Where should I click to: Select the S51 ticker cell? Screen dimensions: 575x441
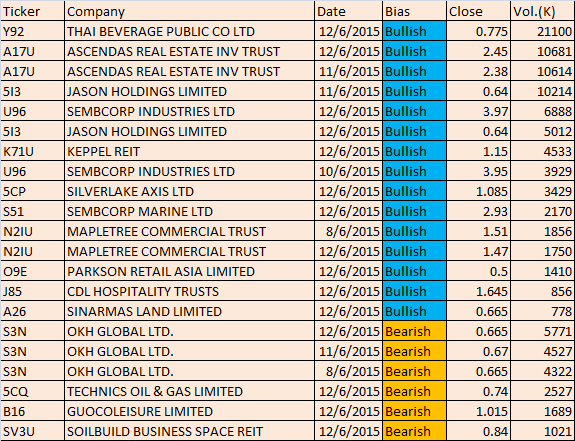click(32, 211)
